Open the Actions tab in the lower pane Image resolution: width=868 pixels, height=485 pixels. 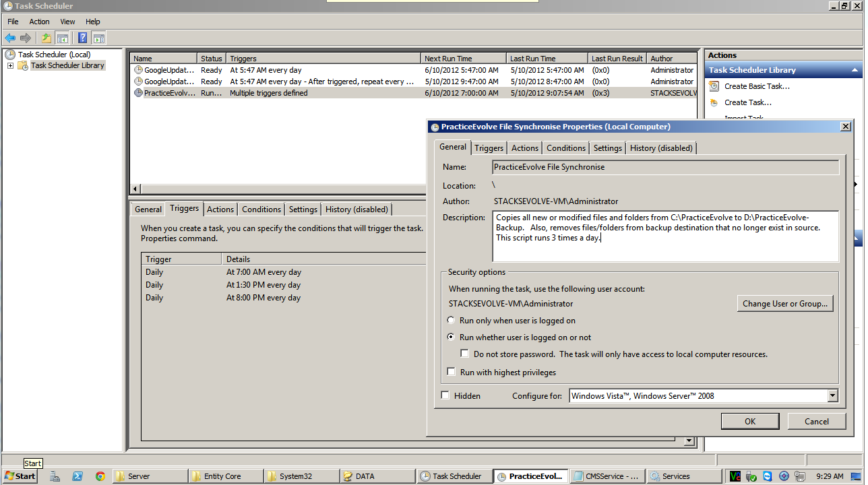(x=220, y=209)
